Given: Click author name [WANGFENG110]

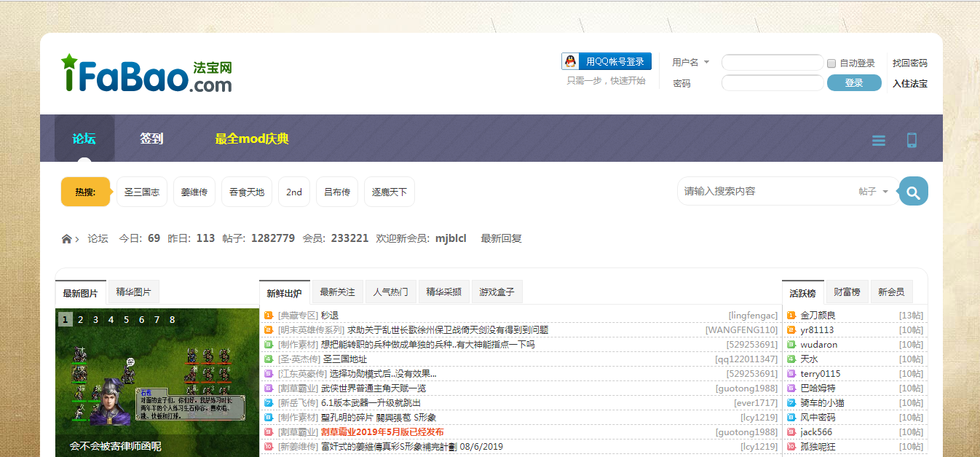Looking at the screenshot, I should (741, 330).
